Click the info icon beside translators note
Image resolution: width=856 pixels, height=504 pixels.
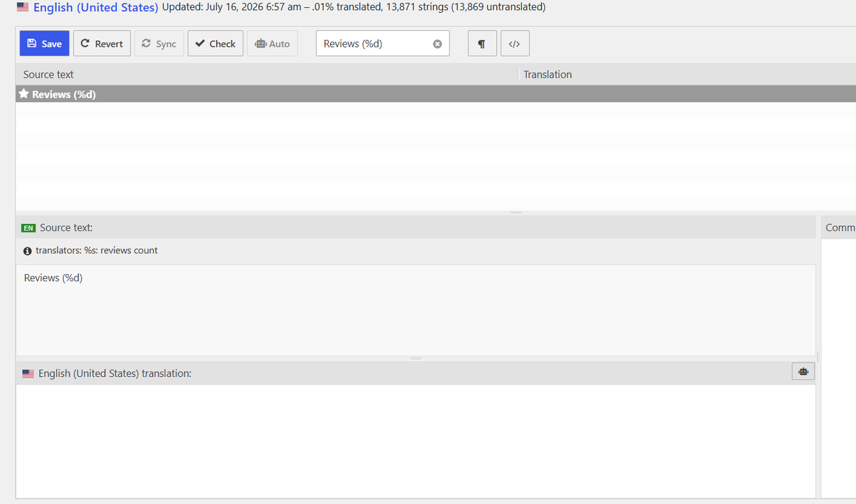pyautogui.click(x=27, y=251)
